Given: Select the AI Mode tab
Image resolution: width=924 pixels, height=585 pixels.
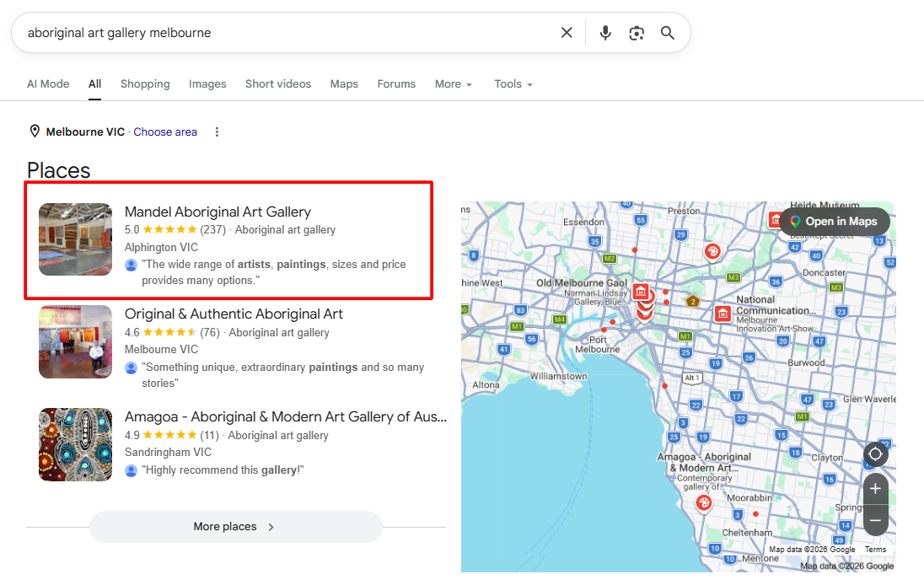Looking at the screenshot, I should [x=48, y=84].
